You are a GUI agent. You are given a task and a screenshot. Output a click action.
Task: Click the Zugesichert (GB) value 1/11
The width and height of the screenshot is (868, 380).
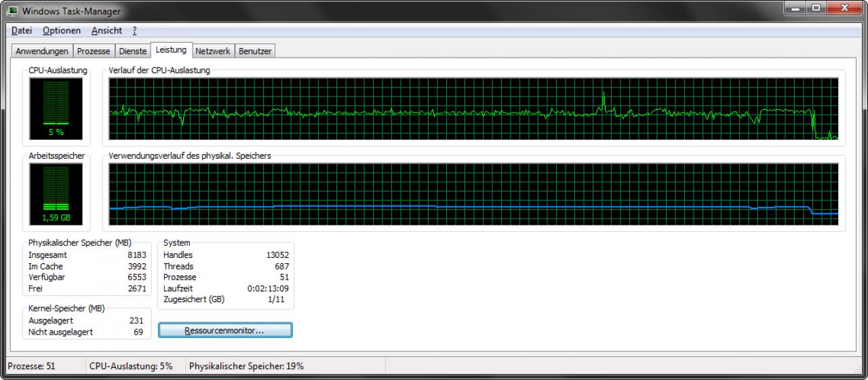coord(278,299)
